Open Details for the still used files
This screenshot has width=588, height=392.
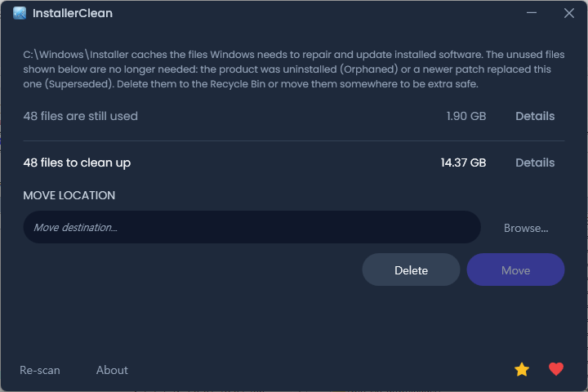tap(535, 116)
